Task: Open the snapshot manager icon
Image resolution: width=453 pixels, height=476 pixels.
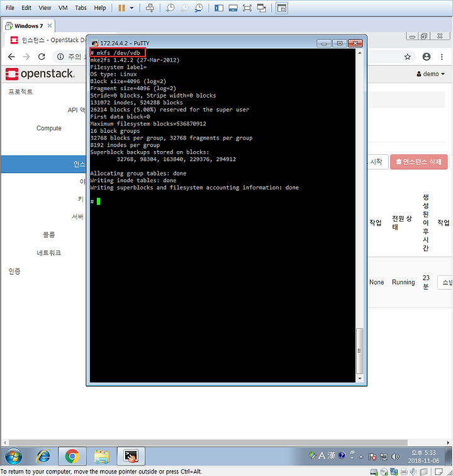Action: (x=199, y=8)
